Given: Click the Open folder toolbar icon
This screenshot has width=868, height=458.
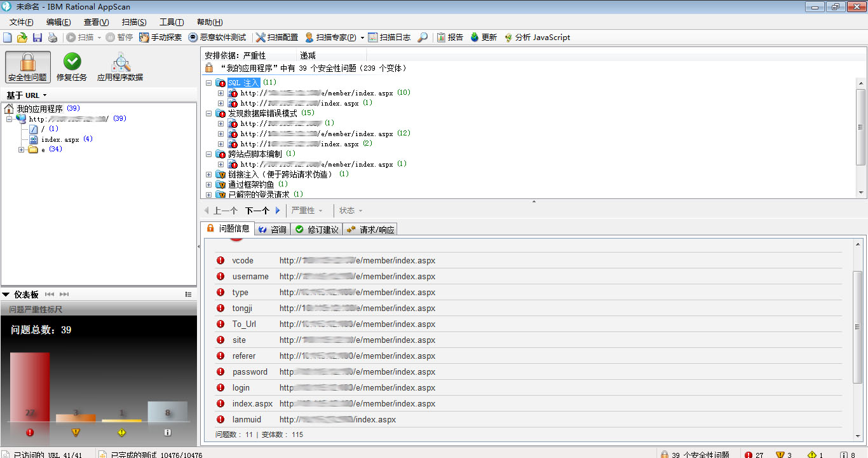Looking at the screenshot, I should 22,38.
